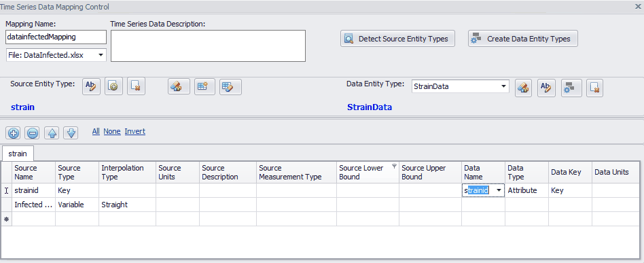Switch to the strain tab
This screenshot has height=263, width=644.
coord(18,154)
